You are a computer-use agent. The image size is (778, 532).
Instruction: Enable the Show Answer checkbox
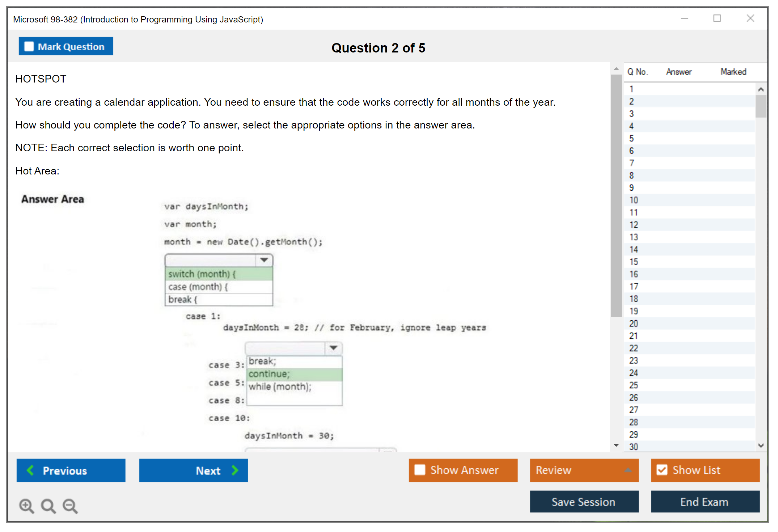tap(420, 470)
